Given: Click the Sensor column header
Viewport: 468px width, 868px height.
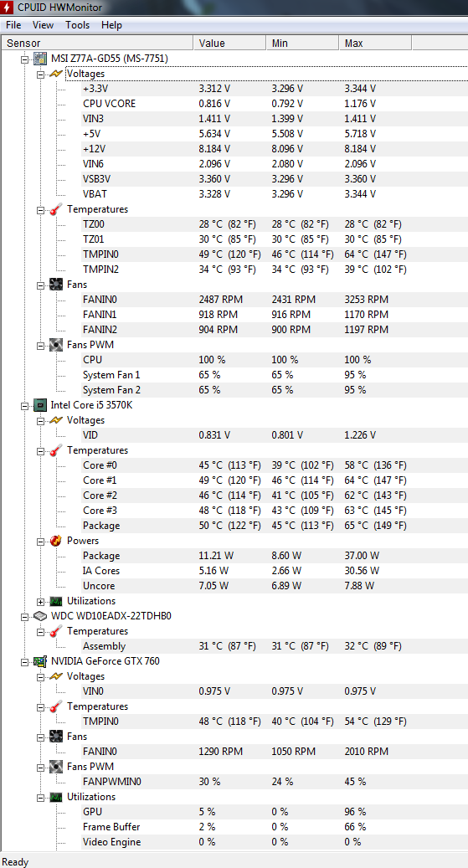Looking at the screenshot, I should click(x=97, y=44).
